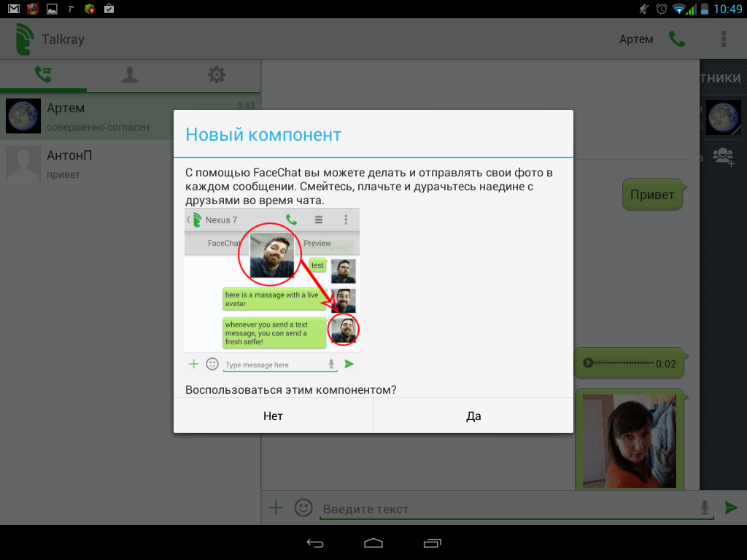
Task: Seek within the voice message waveform
Action: click(624, 363)
